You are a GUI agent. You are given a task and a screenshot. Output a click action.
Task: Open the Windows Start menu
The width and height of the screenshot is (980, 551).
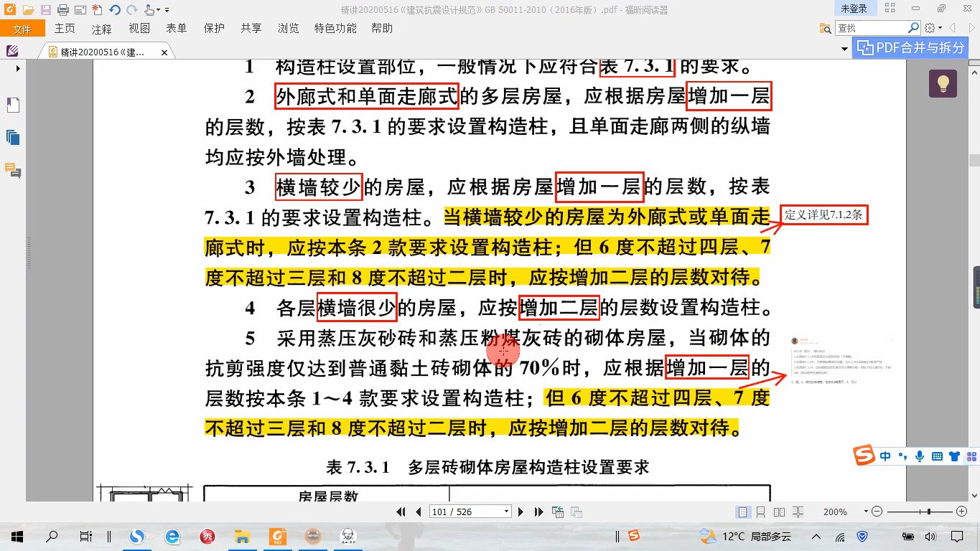pyautogui.click(x=17, y=536)
